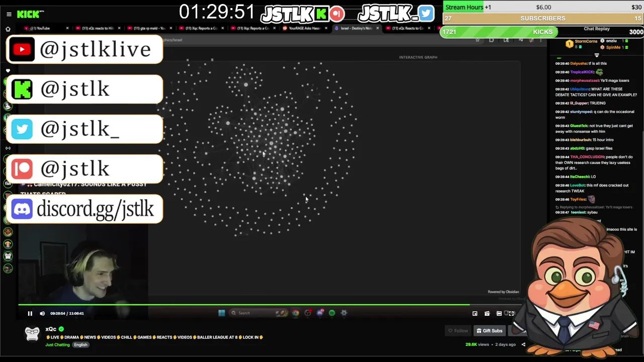The height and width of the screenshot is (362, 644).
Task: Pause the video replay
Action: [x=30, y=313]
